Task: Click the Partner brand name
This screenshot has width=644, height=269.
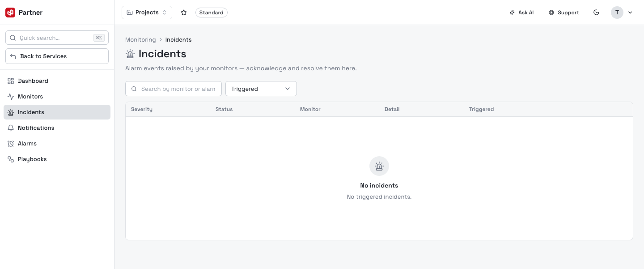Action: [30, 13]
